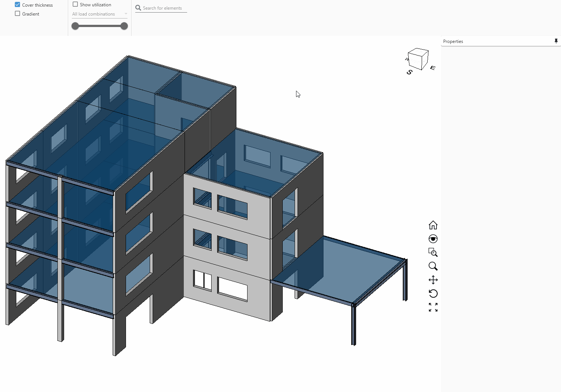Click the left handle of the range slider

(75, 26)
